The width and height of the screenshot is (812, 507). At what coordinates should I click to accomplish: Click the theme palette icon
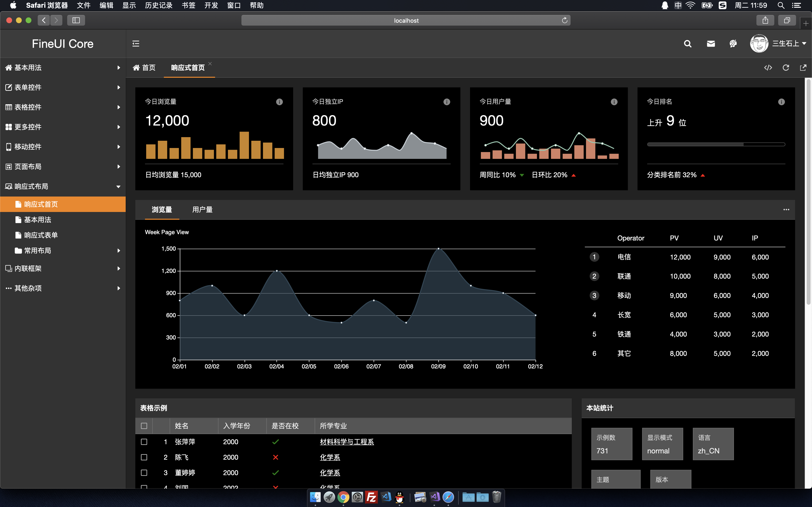click(x=733, y=44)
